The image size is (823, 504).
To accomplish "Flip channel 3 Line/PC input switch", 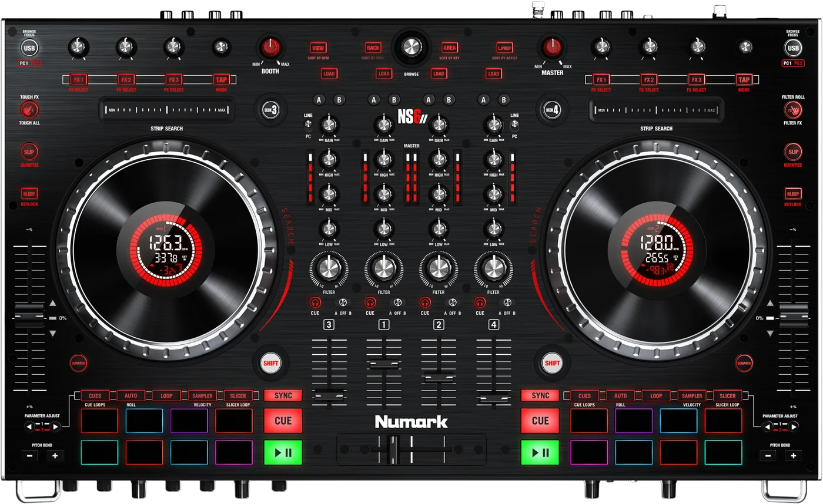I will (x=308, y=125).
